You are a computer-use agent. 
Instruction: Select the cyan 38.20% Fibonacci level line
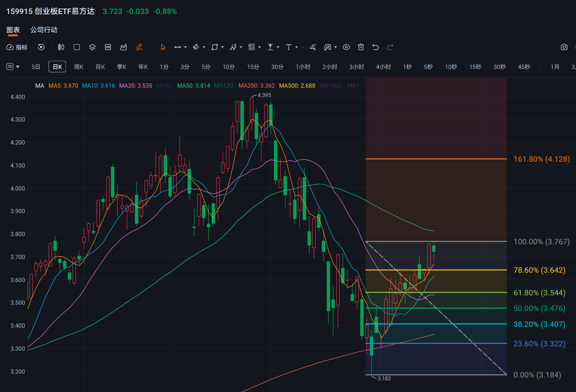coord(436,324)
